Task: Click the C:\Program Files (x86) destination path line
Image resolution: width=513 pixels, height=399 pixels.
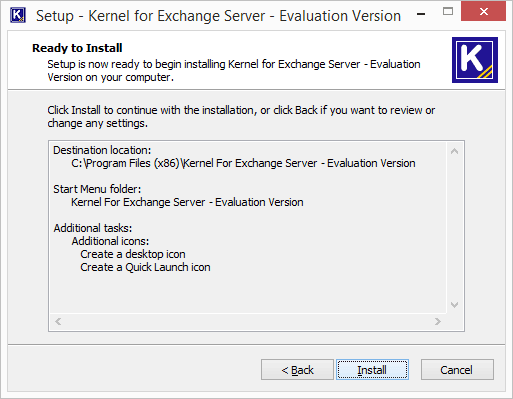Action: pos(243,163)
